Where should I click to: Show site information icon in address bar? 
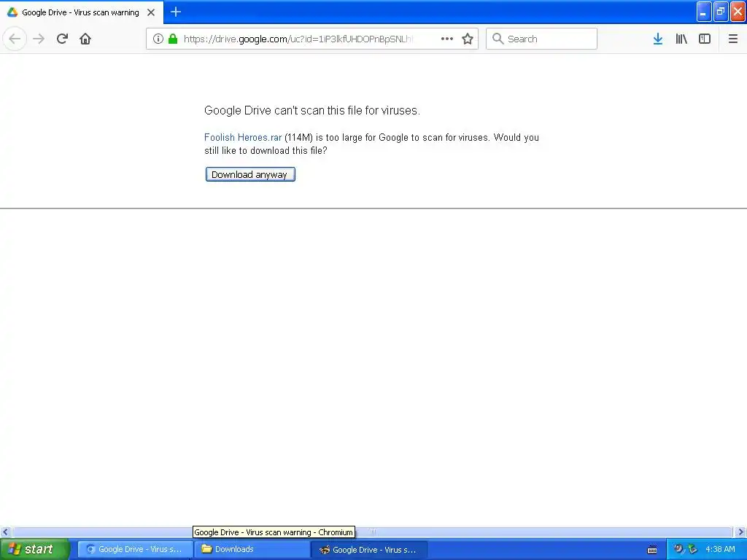coord(158,39)
